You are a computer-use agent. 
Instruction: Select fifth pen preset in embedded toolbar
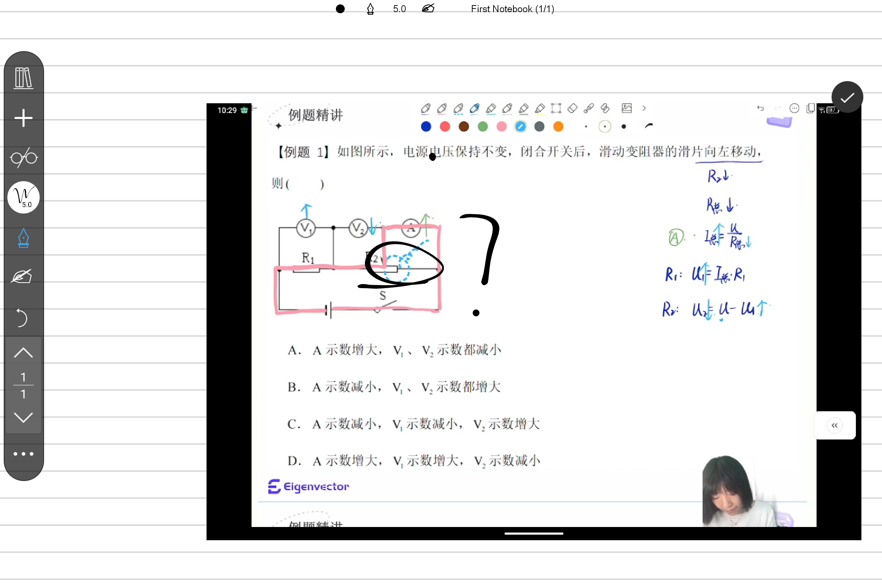[491, 109]
